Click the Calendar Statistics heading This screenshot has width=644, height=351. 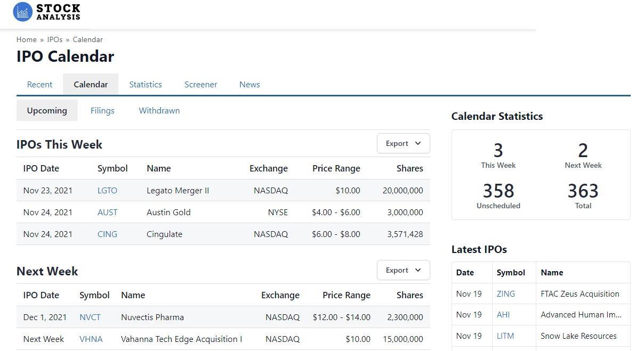pos(497,116)
